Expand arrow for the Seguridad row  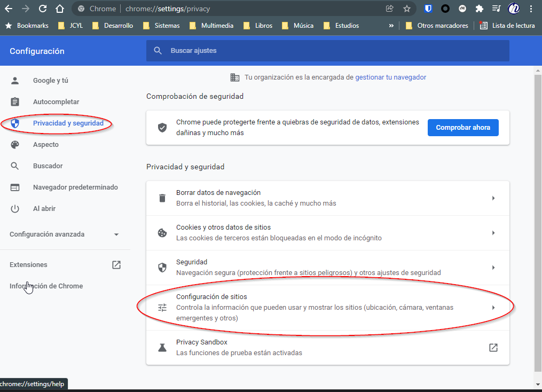pos(493,268)
